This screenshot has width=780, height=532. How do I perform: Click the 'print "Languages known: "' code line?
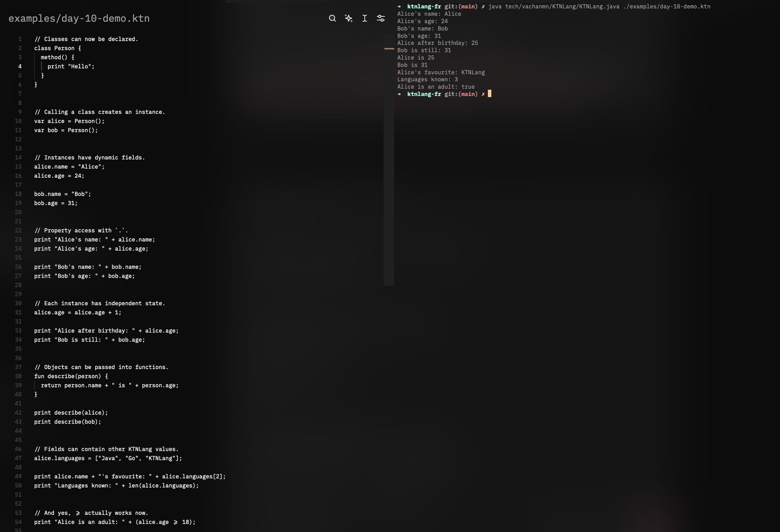[x=117, y=486]
